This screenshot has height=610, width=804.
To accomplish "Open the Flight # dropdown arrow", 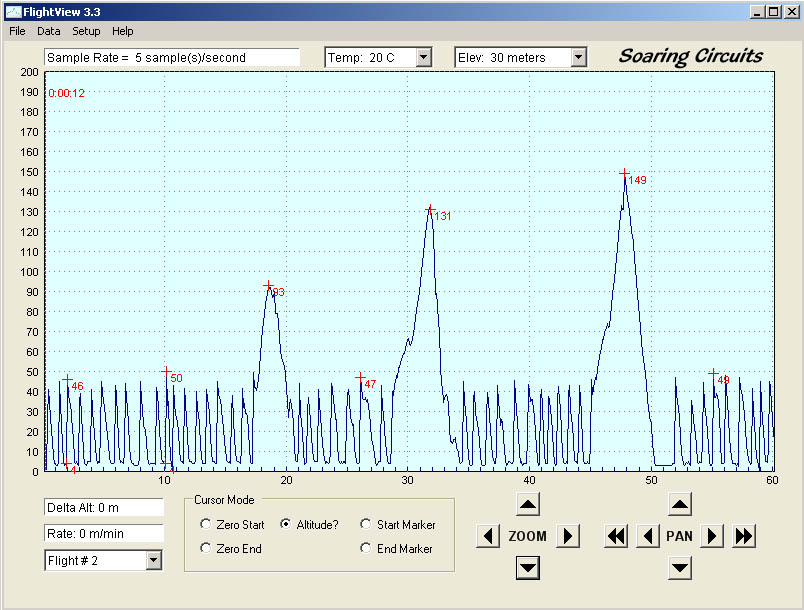I will [154, 560].
